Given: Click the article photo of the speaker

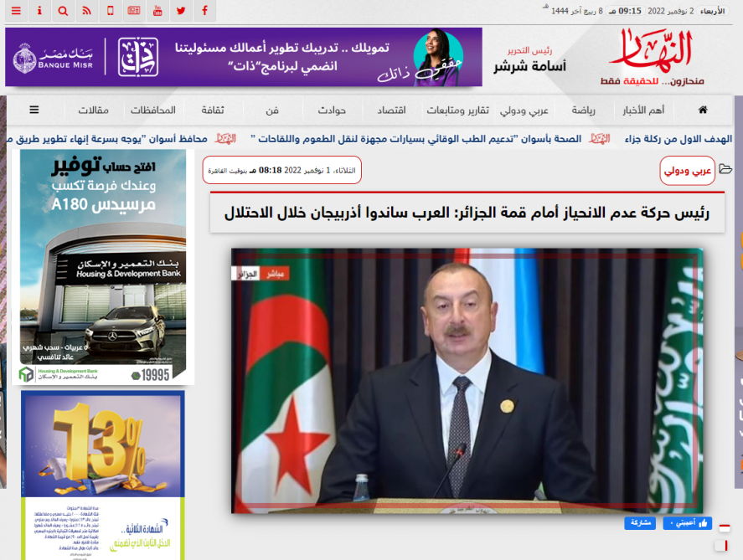Looking at the screenshot, I should pos(467,380).
